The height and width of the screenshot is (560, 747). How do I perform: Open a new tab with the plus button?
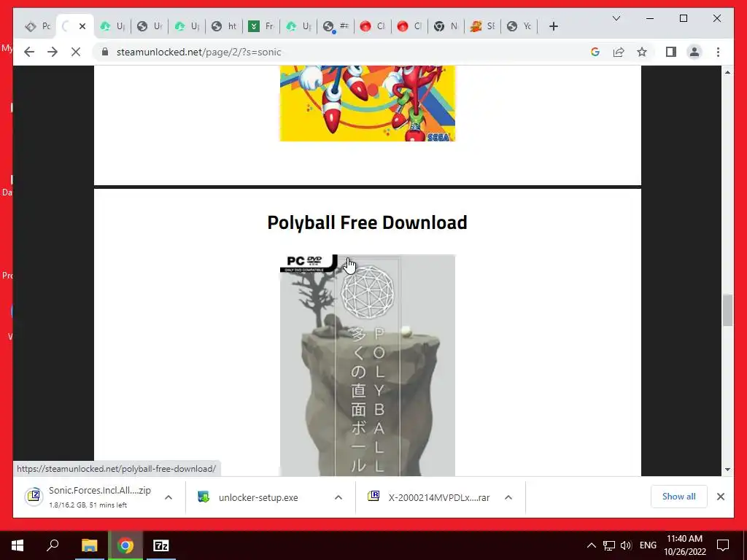[553, 27]
